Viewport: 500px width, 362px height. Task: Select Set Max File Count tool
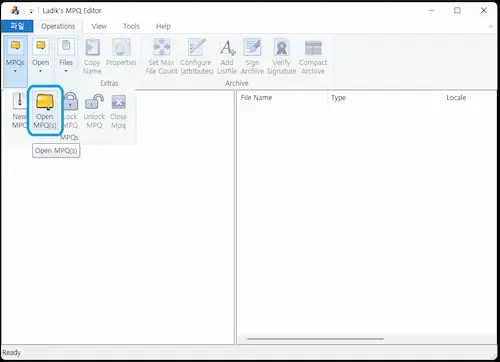(161, 56)
